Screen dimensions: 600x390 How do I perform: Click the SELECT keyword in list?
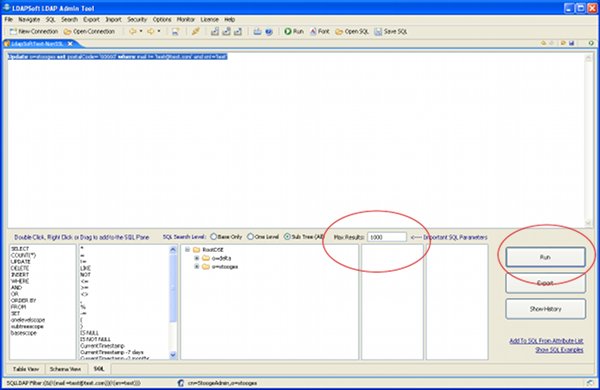coord(20,249)
